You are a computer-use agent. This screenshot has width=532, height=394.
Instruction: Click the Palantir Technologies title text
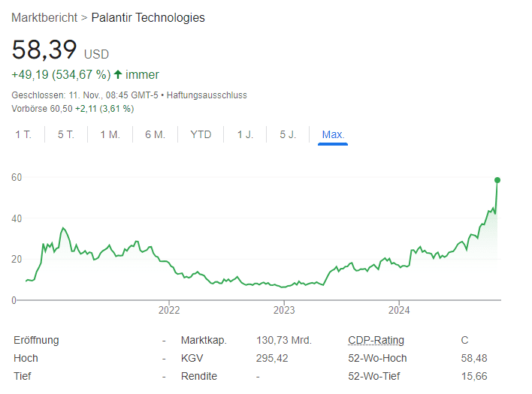pyautogui.click(x=148, y=17)
